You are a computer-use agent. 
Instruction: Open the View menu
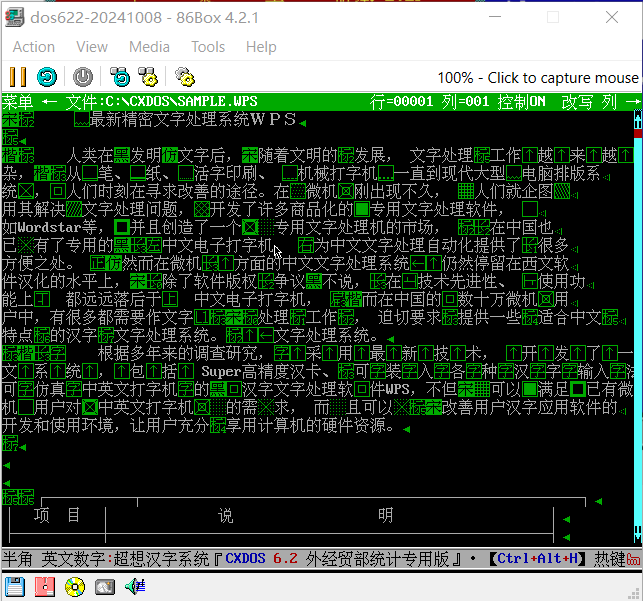92,47
